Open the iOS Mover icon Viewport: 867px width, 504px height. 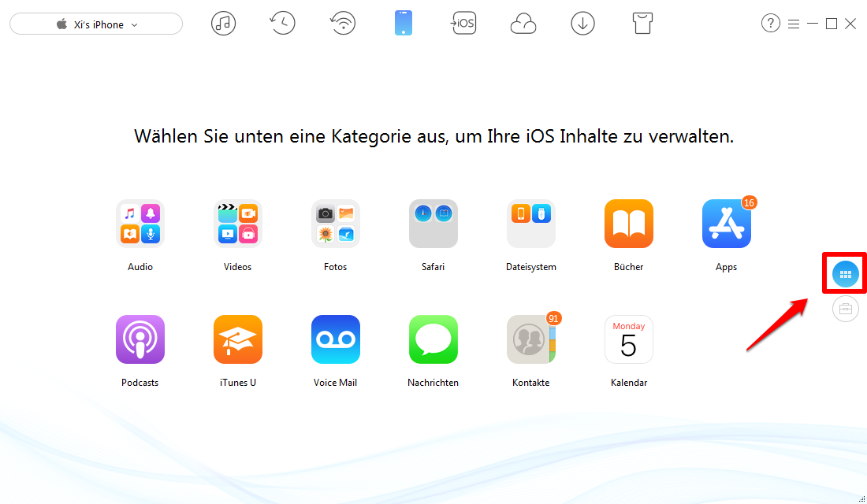coord(463,23)
